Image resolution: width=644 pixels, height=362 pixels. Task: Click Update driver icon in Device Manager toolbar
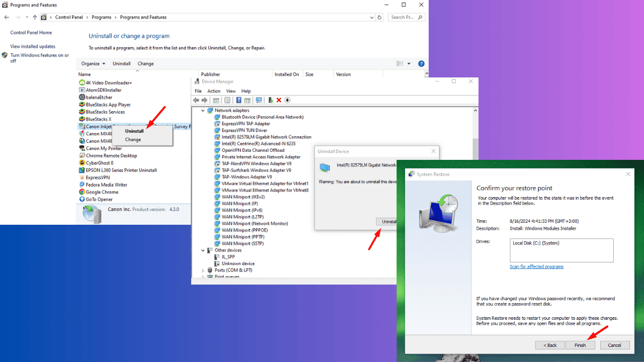pyautogui.click(x=271, y=100)
